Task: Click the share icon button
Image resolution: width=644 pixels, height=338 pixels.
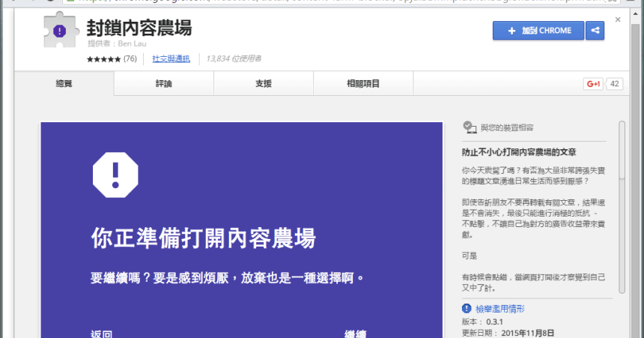Action: (595, 31)
